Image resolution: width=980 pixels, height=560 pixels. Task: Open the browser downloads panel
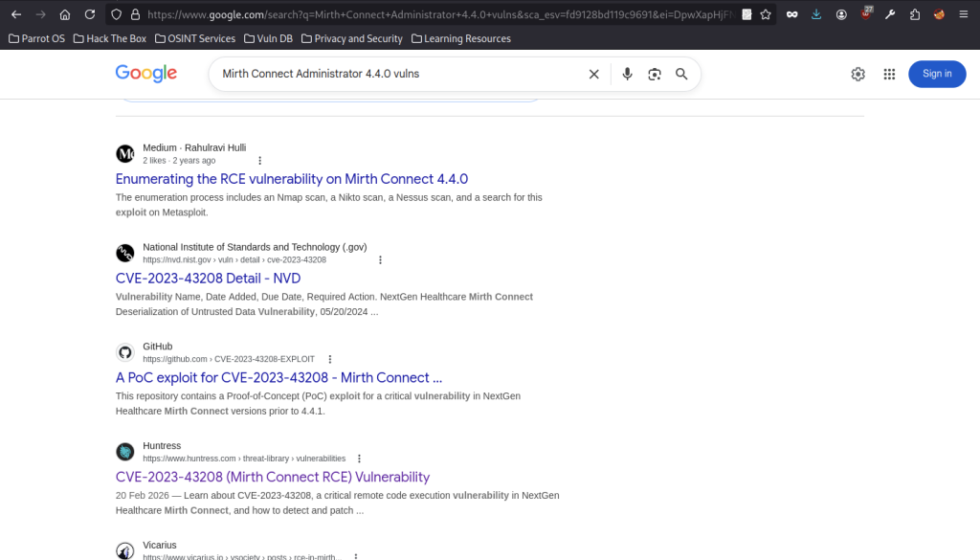[x=816, y=14]
